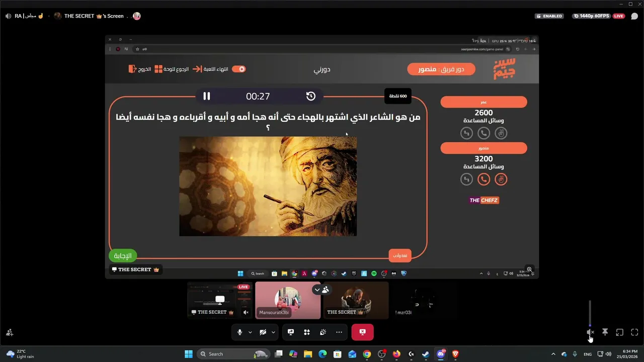Click the question text about the satirical poet
Viewport: 644px width, 362px height.
click(268, 122)
